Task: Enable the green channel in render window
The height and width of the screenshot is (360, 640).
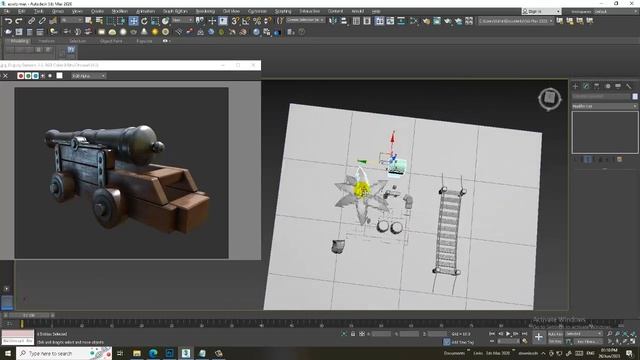Action: 28,76
